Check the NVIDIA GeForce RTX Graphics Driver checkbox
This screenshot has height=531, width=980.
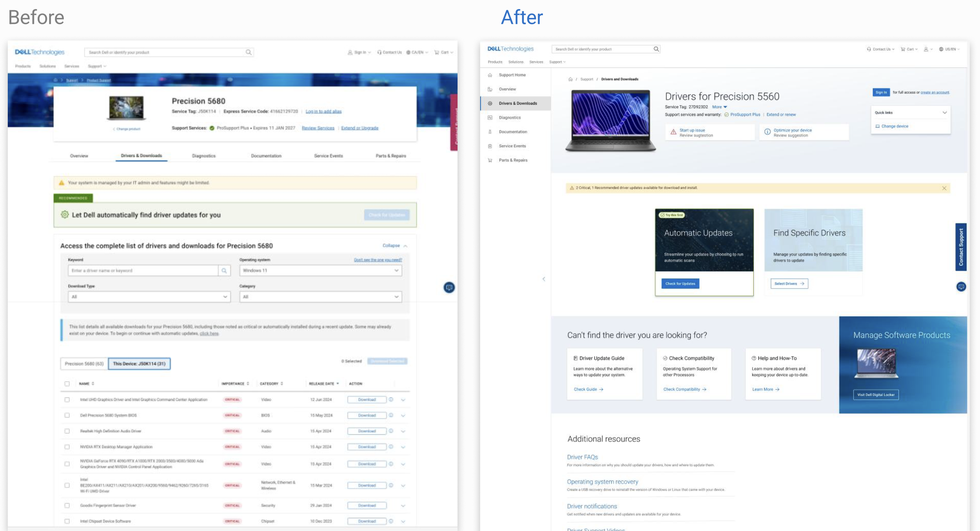67,464
